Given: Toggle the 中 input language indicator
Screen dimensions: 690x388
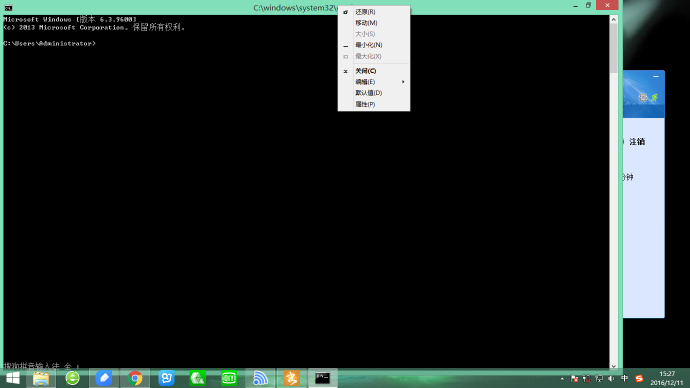Looking at the screenshot, I should tap(624, 378).
